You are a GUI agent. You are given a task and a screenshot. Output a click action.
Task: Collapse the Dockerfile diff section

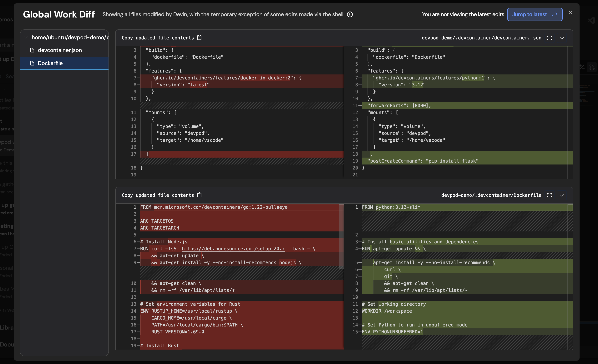pyautogui.click(x=562, y=195)
